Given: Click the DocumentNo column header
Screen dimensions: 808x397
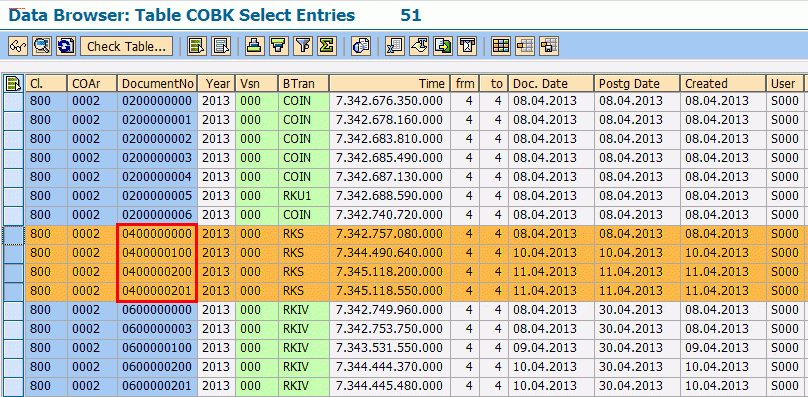Looking at the screenshot, I should coord(158,84).
